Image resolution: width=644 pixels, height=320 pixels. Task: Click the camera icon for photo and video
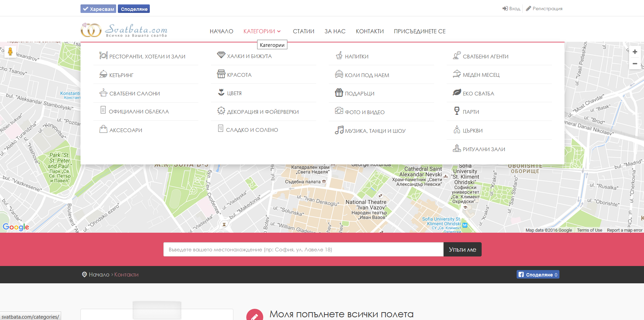point(339,110)
